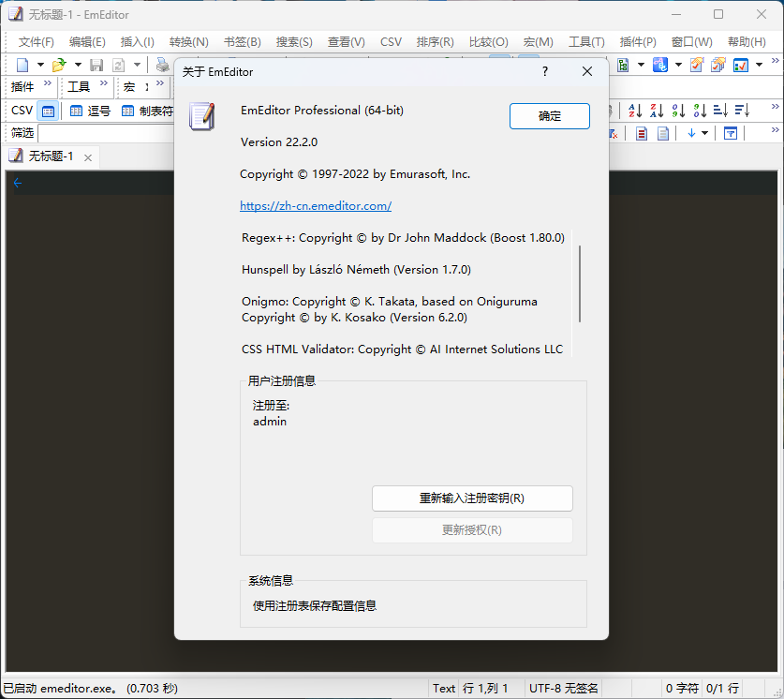784x699 pixels.
Task: Sort numbers 0 to 9 ascending
Action: coord(678,111)
